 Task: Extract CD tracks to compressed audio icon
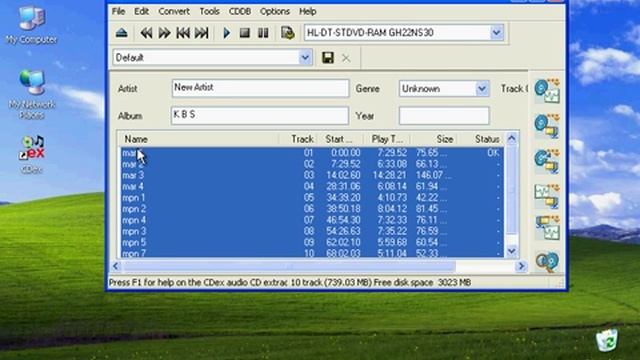(x=547, y=126)
